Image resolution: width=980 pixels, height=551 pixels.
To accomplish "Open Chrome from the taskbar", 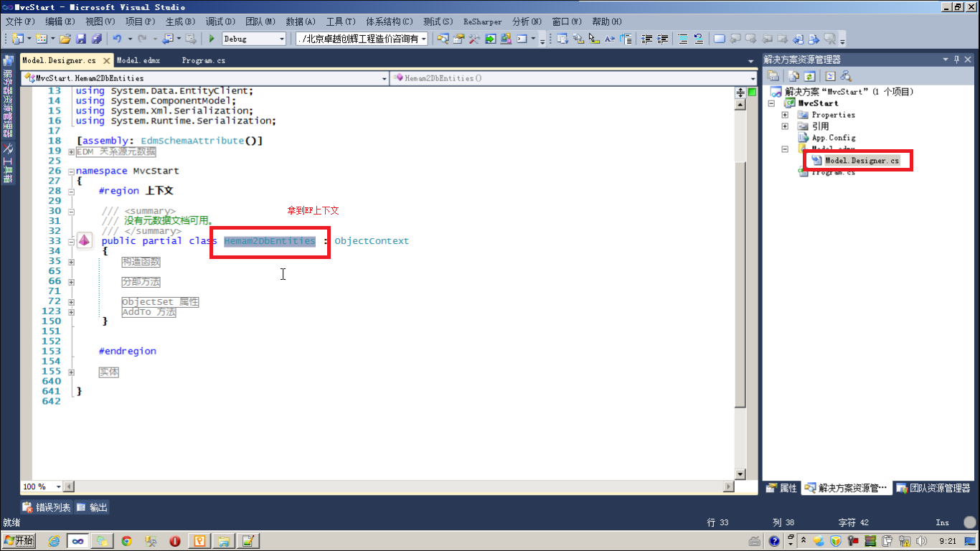I will 126,541.
